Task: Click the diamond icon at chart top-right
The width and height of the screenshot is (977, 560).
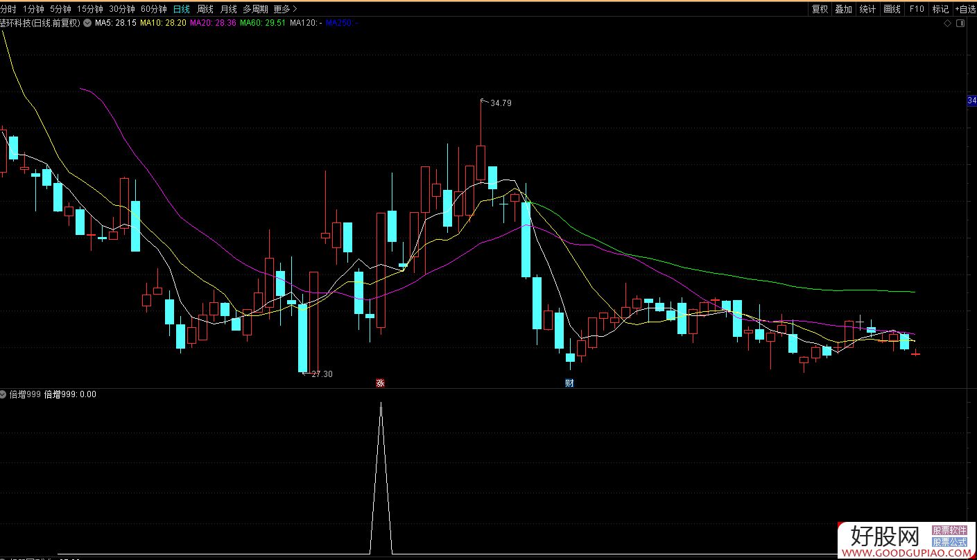Action: click(x=948, y=24)
